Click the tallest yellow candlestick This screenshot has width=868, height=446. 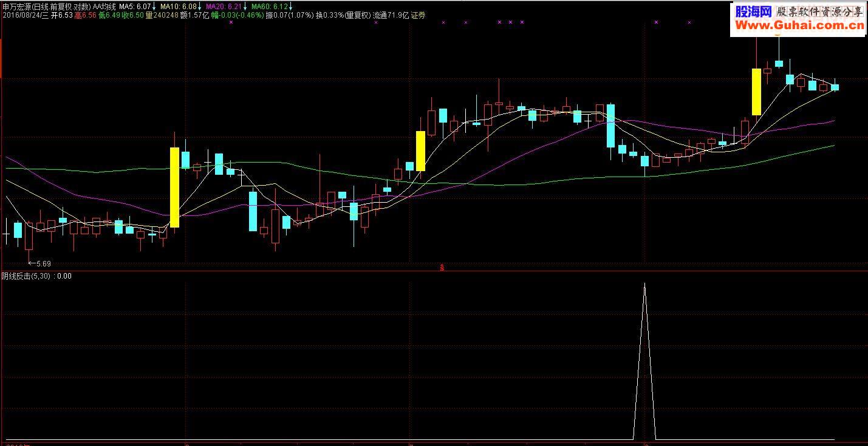pos(174,188)
